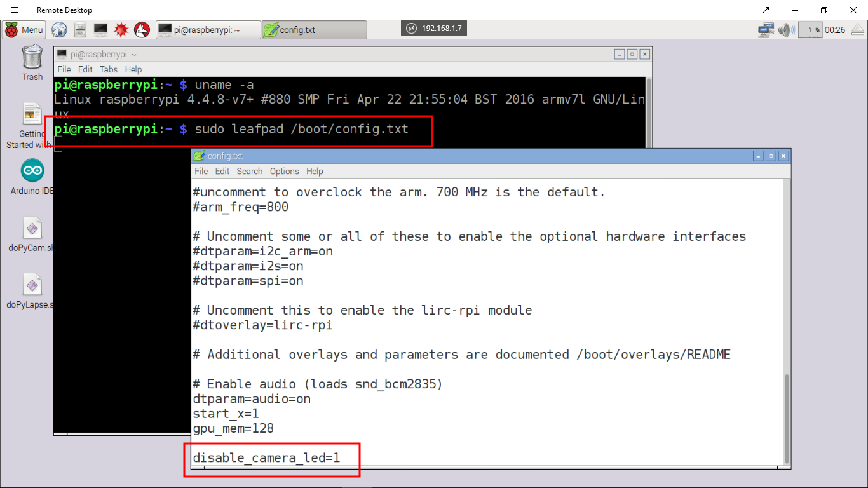Open the Tabs menu in the terminal
This screenshot has width=868, height=488.
[108, 69]
